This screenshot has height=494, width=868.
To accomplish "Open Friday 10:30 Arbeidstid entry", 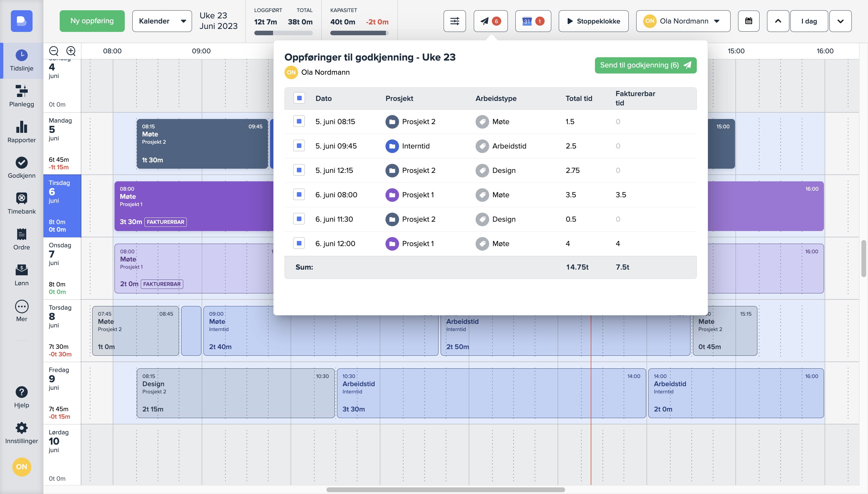I will [x=491, y=393].
